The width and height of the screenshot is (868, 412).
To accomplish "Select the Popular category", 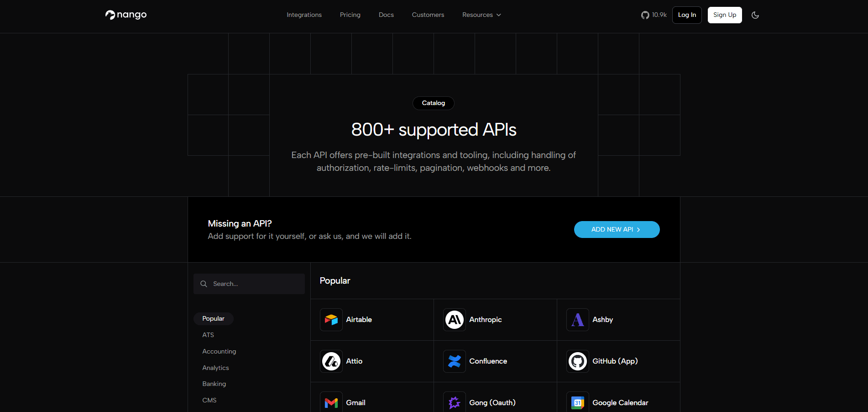I will point(214,318).
